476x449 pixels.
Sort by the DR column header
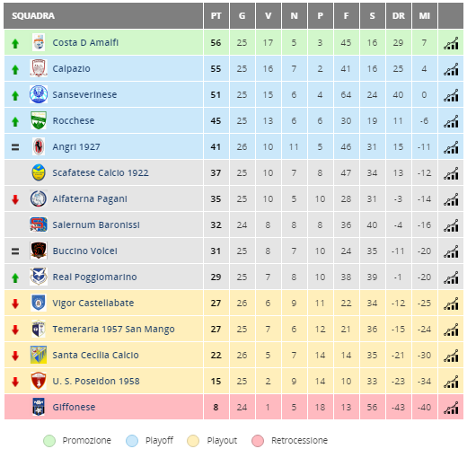(398, 16)
